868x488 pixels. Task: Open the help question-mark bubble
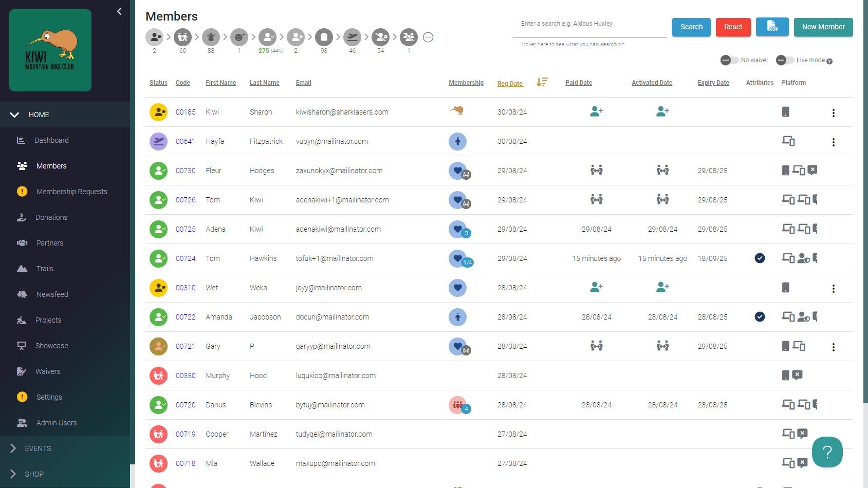(x=827, y=452)
